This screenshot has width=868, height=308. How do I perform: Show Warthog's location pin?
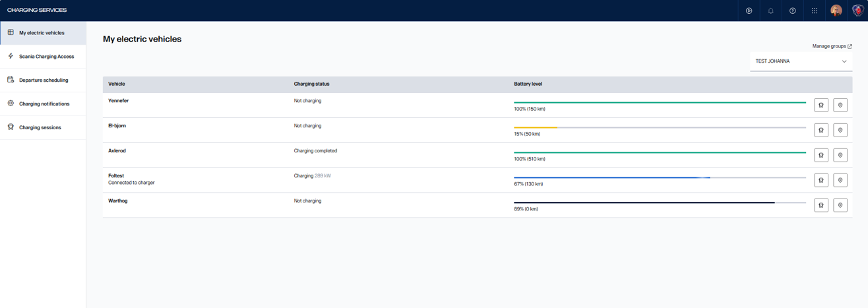840,205
